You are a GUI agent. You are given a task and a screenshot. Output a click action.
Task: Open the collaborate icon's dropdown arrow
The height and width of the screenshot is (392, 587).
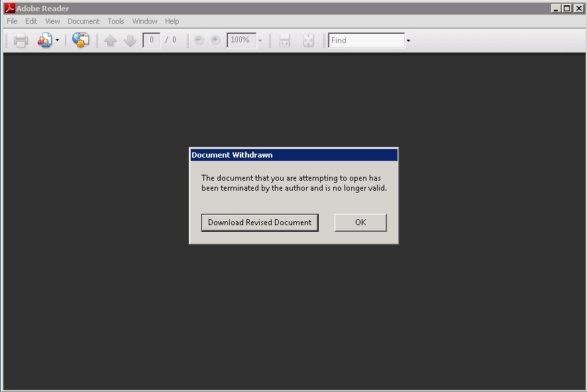(57, 40)
